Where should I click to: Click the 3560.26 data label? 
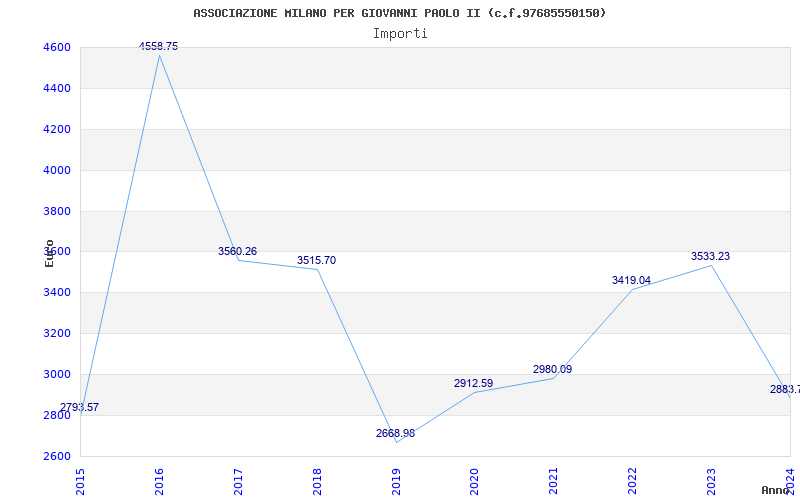pos(237,251)
